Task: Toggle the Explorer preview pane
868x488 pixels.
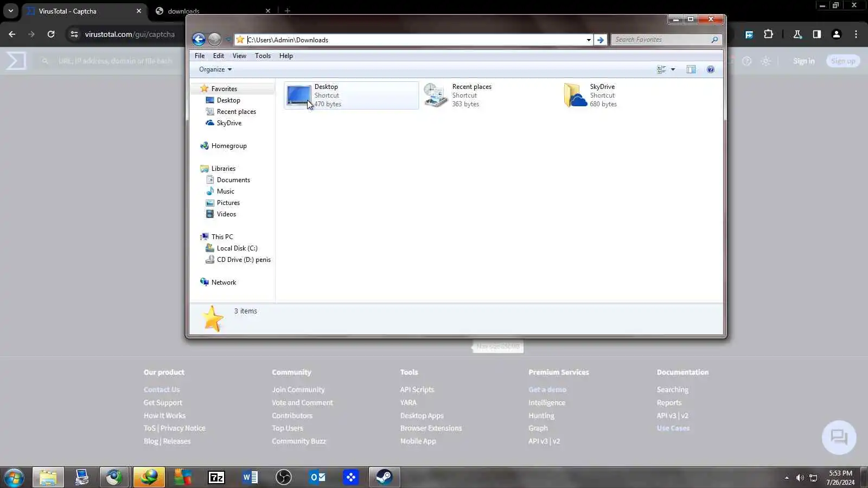Action: point(691,69)
